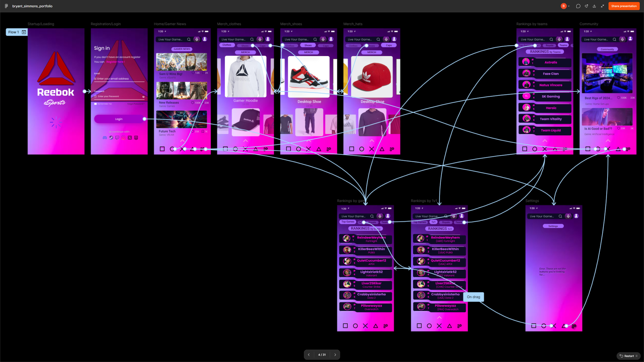Exit fullscreen with the collapse-arrows icon
This screenshot has width=644, height=362.
point(602,6)
